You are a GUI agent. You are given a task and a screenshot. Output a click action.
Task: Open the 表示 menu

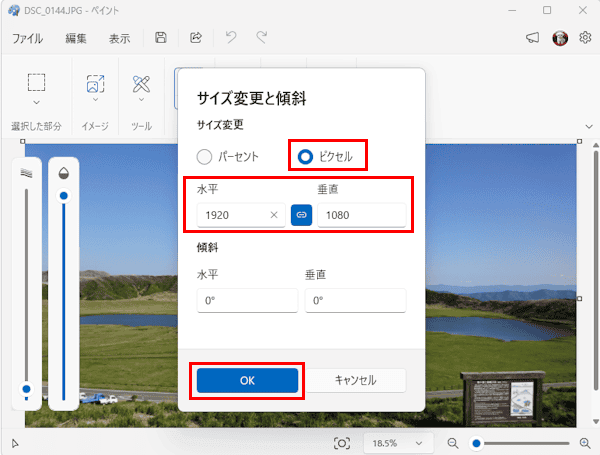click(x=119, y=38)
